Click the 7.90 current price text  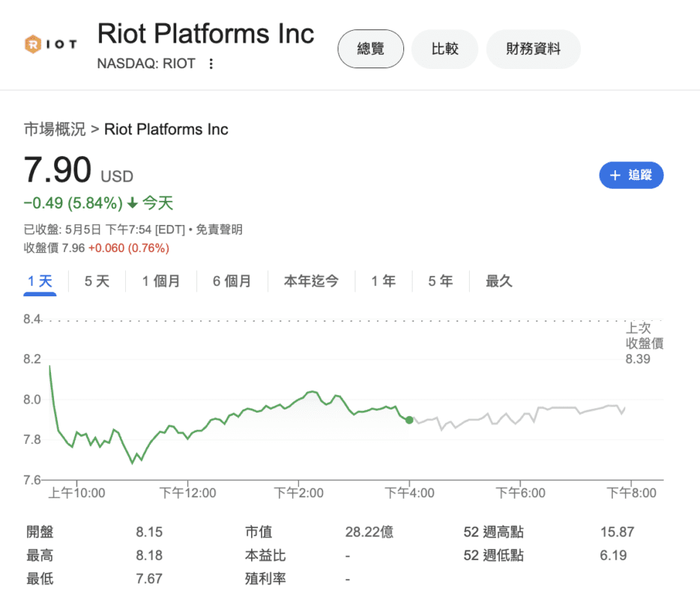(58, 170)
